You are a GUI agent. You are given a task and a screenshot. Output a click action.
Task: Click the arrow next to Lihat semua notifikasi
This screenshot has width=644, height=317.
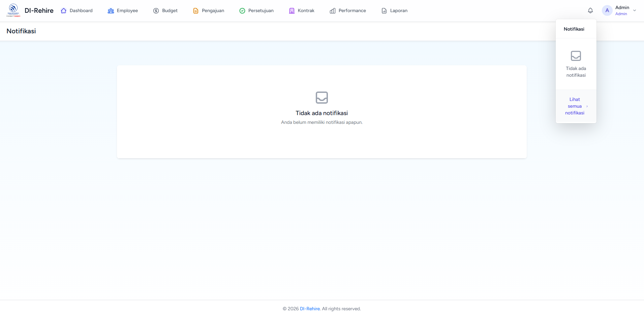[x=587, y=106]
